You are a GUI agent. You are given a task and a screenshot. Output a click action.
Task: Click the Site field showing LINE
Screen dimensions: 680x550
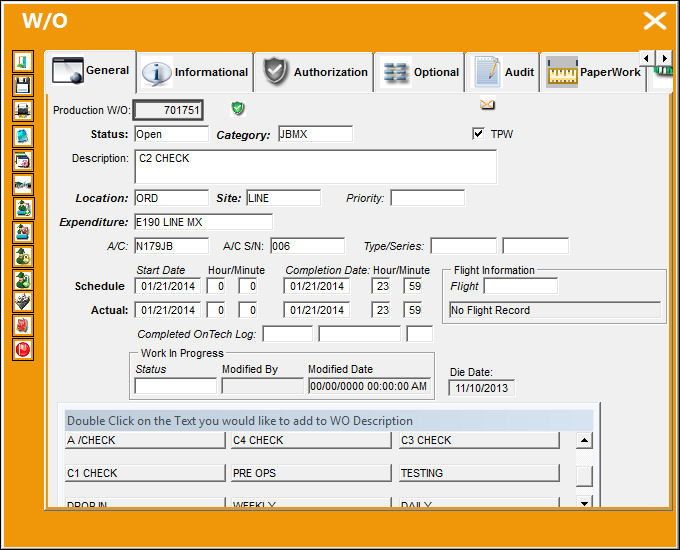click(x=284, y=198)
